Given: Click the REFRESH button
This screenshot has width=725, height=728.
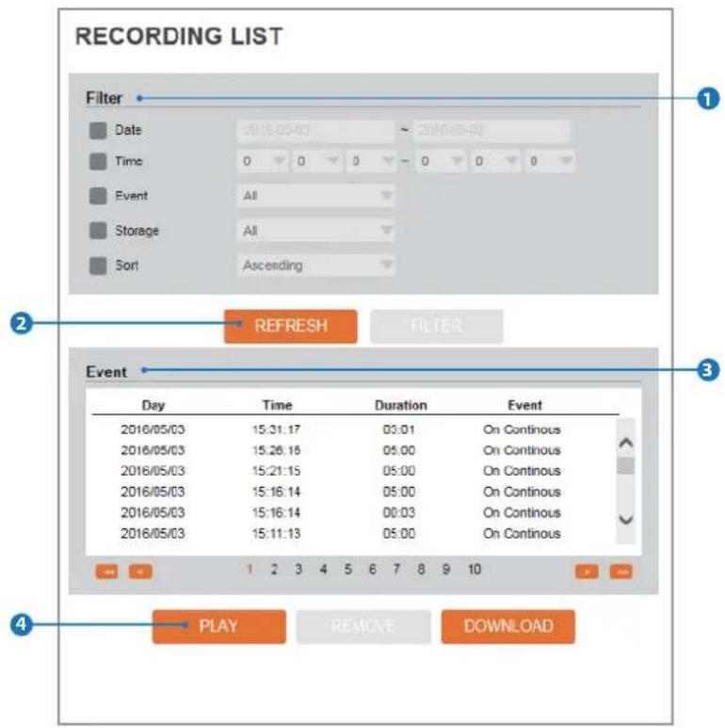Looking at the screenshot, I should tap(291, 327).
